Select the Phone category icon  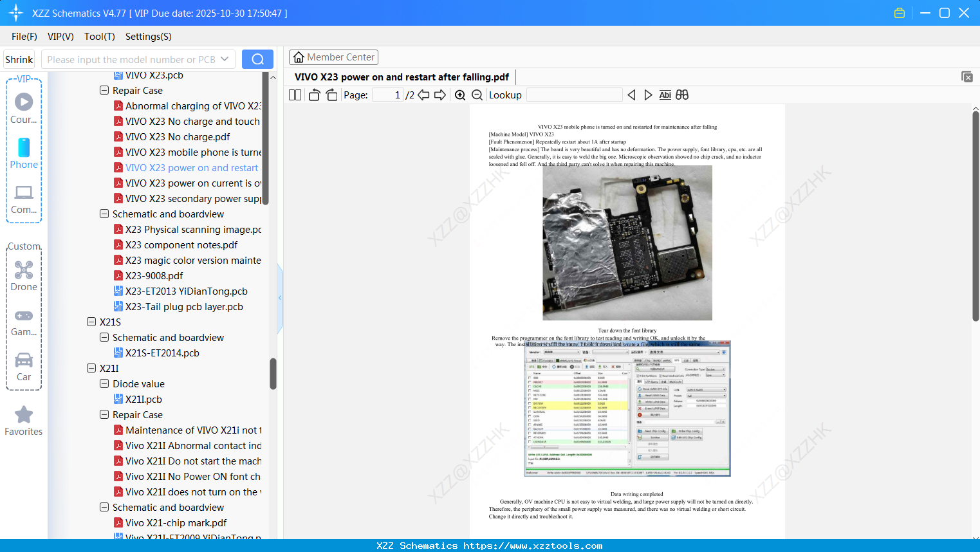coord(24,147)
